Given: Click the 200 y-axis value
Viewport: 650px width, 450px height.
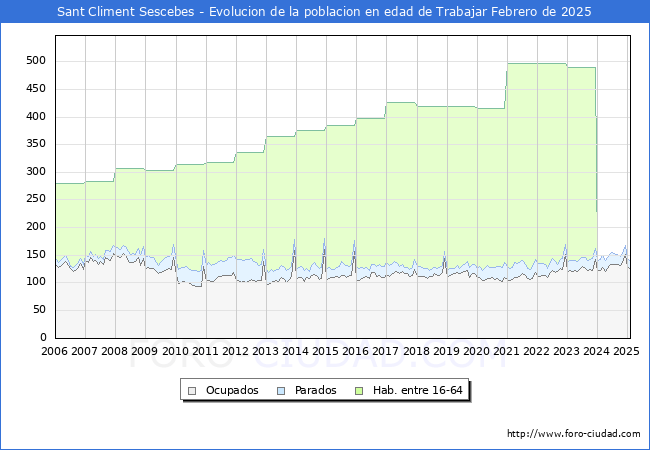Looking at the screenshot, I should pyautogui.click(x=36, y=227).
